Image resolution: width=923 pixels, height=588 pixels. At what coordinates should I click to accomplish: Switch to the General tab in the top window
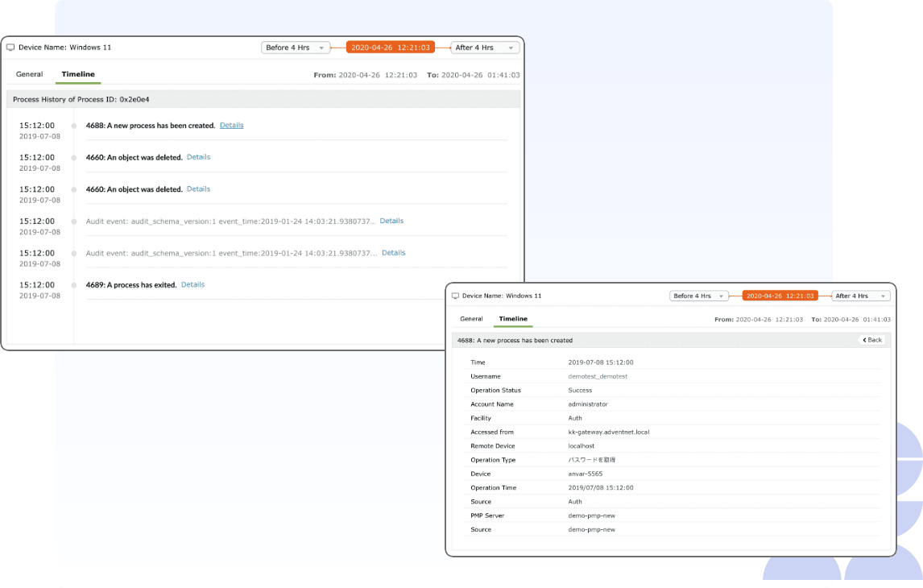(x=29, y=73)
